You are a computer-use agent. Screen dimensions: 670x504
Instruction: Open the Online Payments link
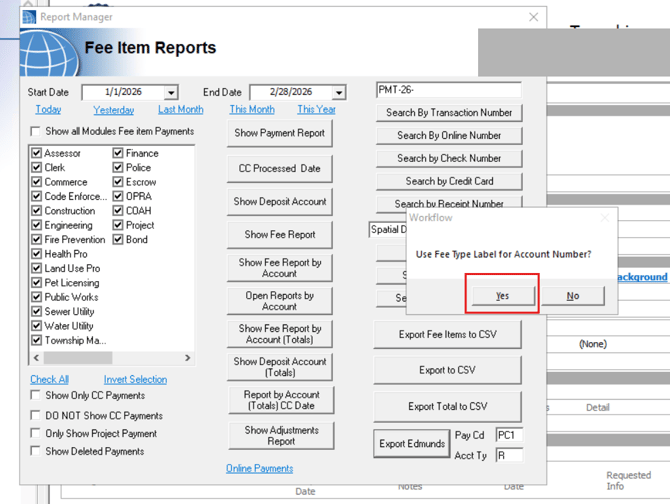coord(259,468)
